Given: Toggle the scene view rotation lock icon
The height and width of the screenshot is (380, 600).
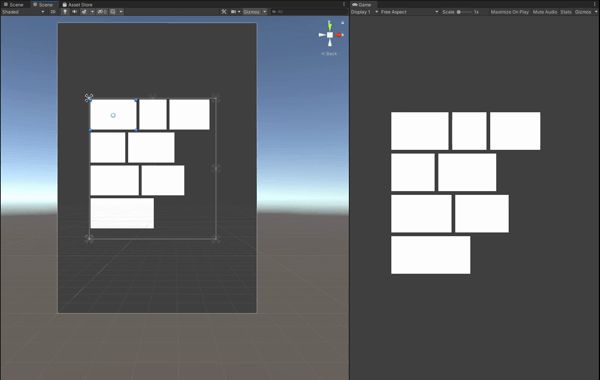Looking at the screenshot, I should [x=342, y=23].
